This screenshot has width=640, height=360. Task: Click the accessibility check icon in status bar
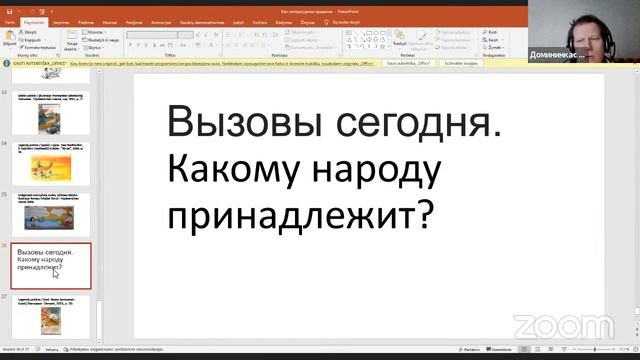tap(66, 349)
